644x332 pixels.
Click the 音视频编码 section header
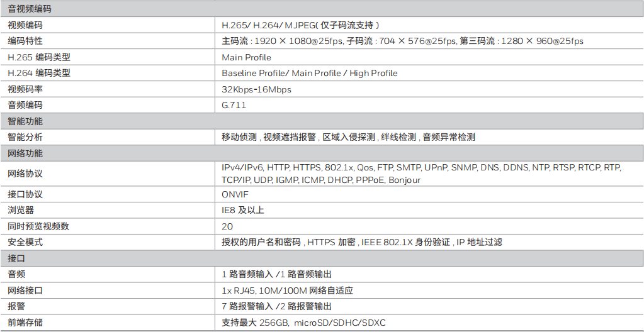30,9
